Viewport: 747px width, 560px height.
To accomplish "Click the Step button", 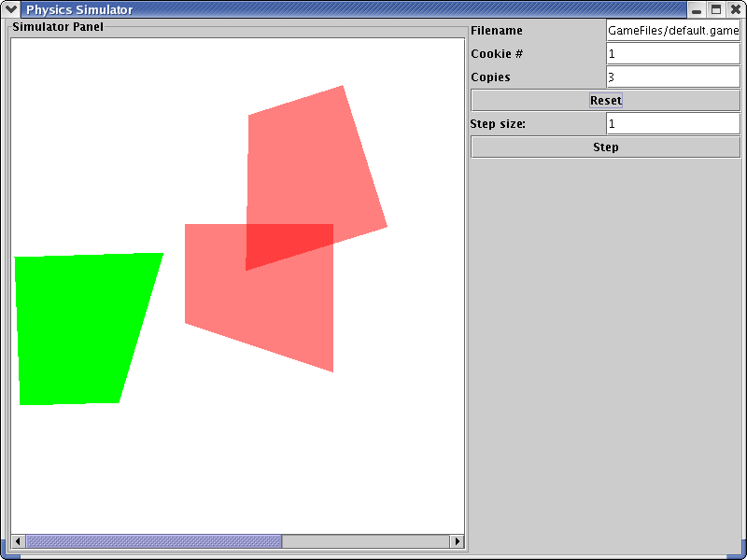I will coord(605,147).
